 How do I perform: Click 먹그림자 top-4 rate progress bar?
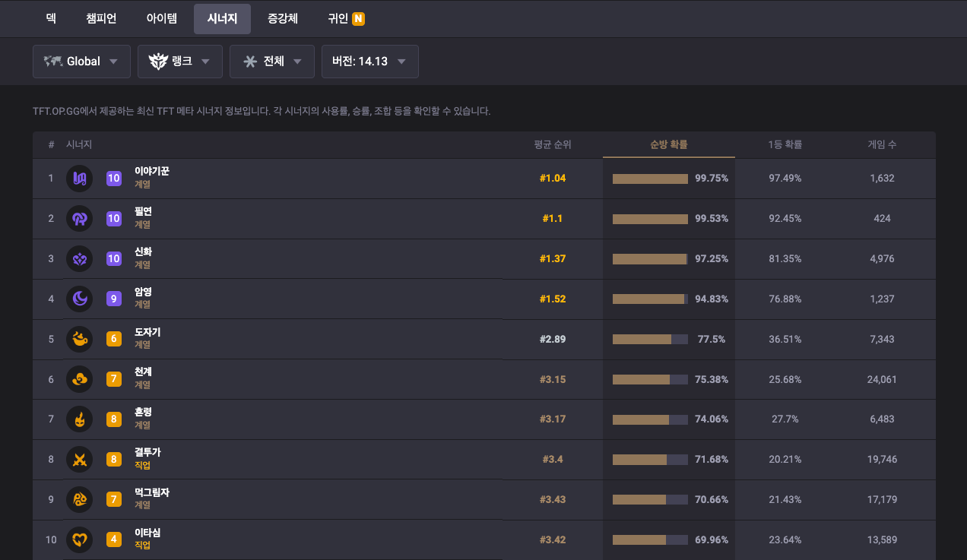(x=650, y=499)
